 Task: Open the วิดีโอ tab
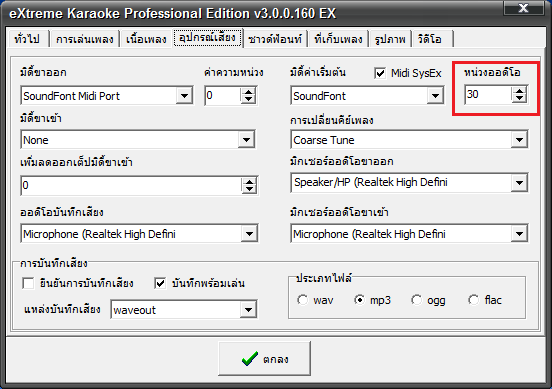(x=432, y=39)
